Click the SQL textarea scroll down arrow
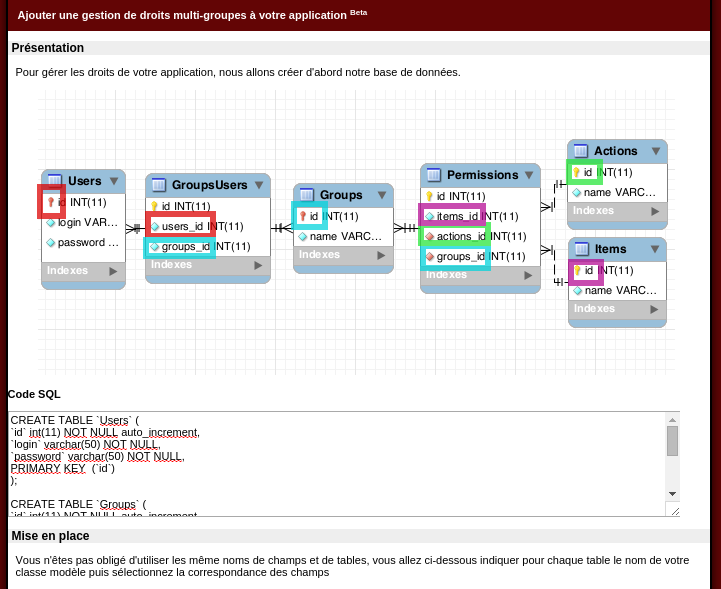Image resolution: width=721 pixels, height=589 pixels. 672,494
